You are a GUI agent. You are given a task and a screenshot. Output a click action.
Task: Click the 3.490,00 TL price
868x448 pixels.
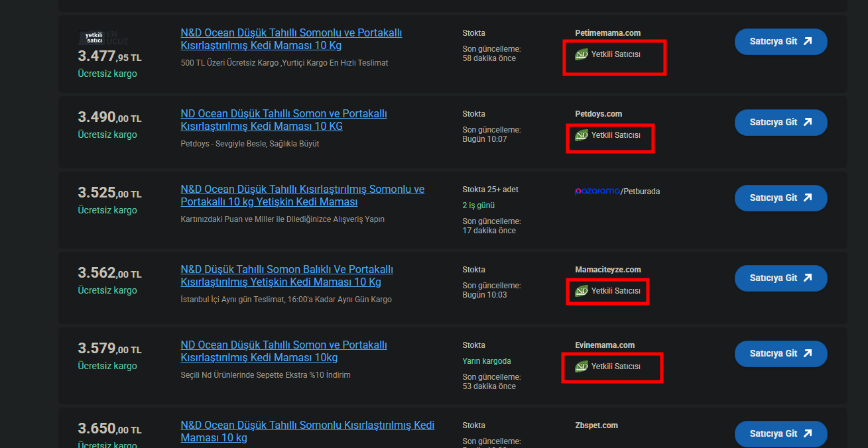[109, 117]
